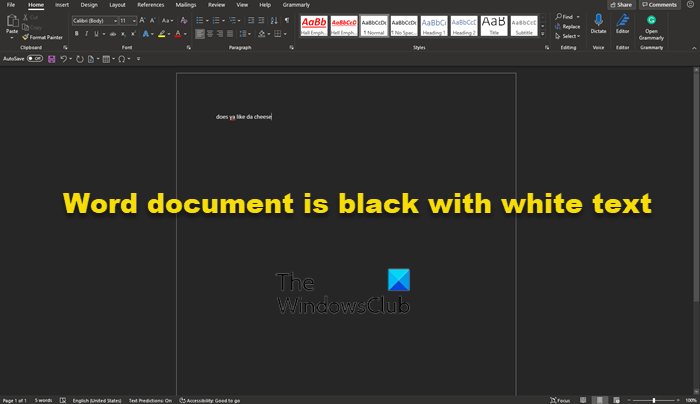Toggle bold formatting

pyautogui.click(x=76, y=33)
